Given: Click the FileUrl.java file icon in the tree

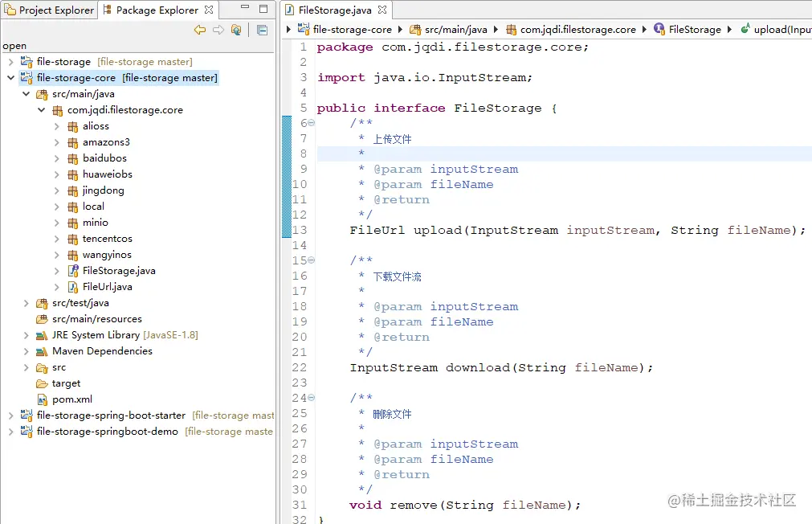Looking at the screenshot, I should click(x=73, y=287).
